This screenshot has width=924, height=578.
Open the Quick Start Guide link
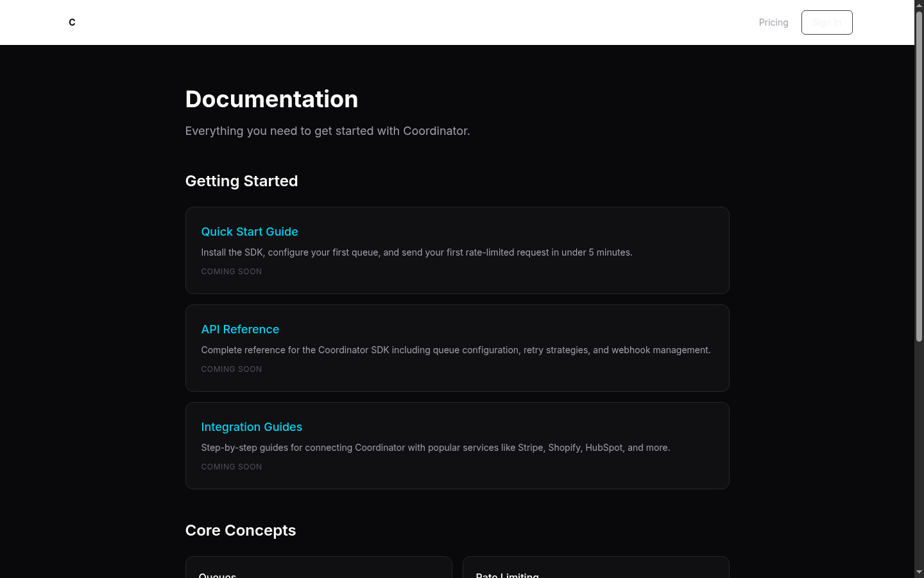pyautogui.click(x=250, y=232)
